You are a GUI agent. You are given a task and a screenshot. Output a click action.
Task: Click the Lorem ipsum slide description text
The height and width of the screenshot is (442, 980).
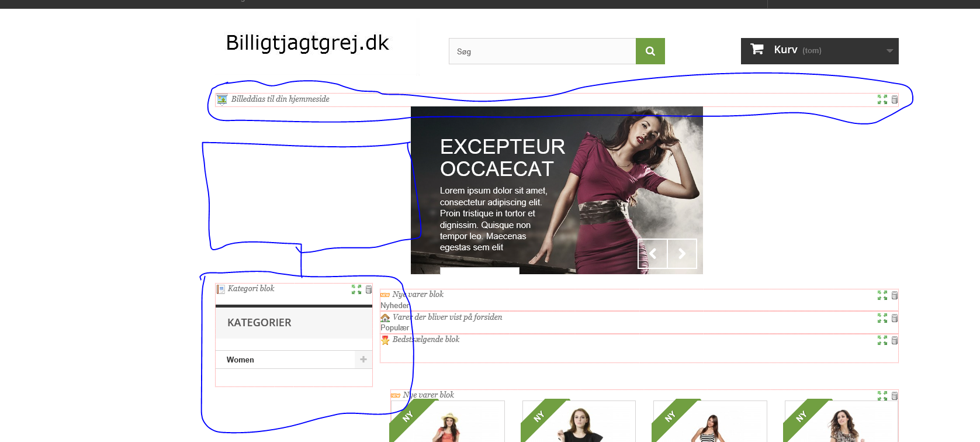click(494, 219)
